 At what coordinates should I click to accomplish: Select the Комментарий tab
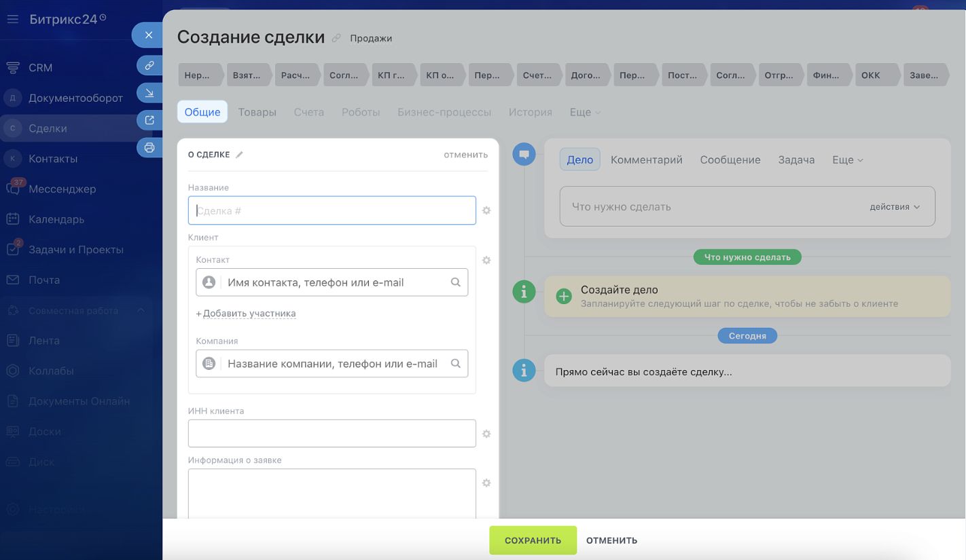tap(646, 160)
